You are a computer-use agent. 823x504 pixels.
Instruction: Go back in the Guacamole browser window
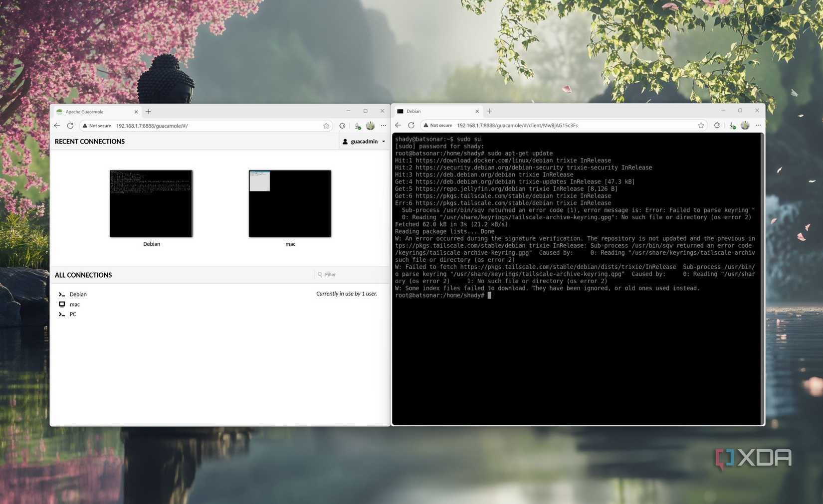[57, 126]
